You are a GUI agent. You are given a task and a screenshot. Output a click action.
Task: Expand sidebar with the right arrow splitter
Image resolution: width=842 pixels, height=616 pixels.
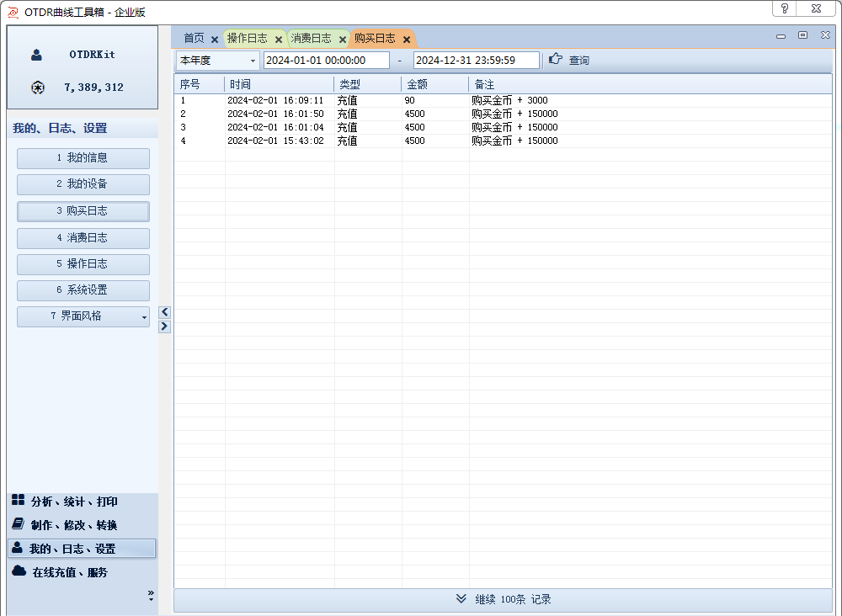click(165, 327)
